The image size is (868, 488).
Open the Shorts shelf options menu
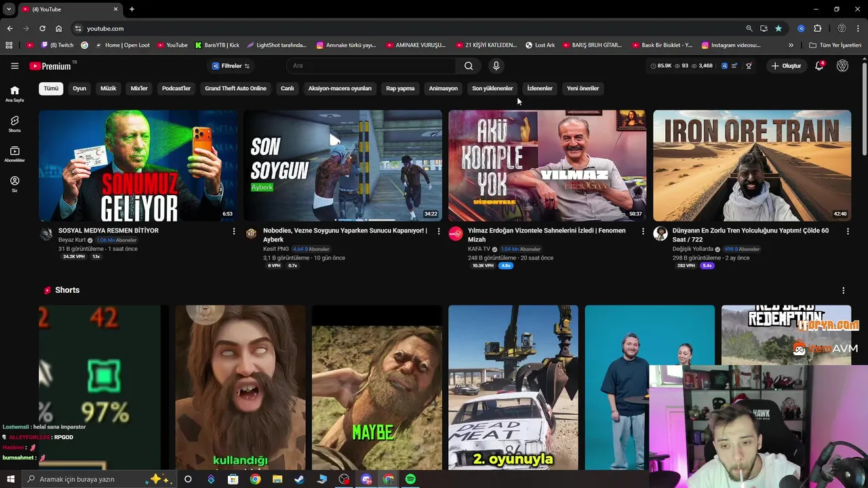click(843, 290)
